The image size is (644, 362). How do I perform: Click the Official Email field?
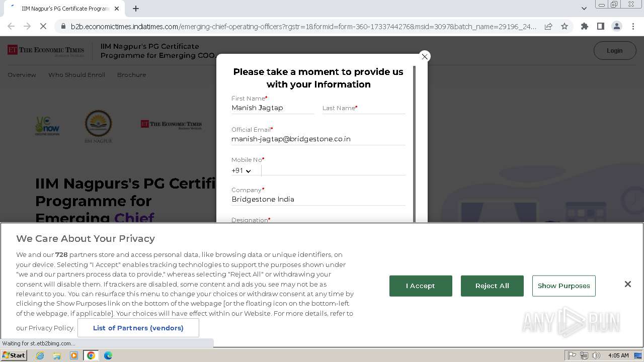click(x=318, y=139)
